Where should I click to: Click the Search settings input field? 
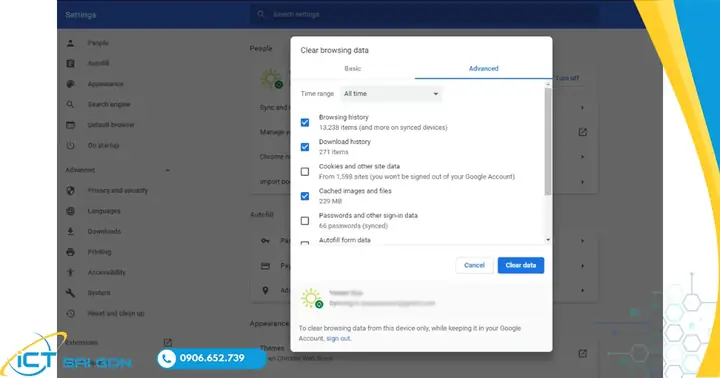pyautogui.click(x=424, y=15)
